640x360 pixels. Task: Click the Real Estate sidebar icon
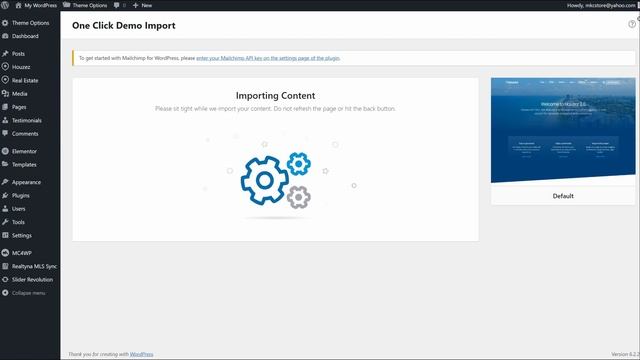(x=5, y=80)
